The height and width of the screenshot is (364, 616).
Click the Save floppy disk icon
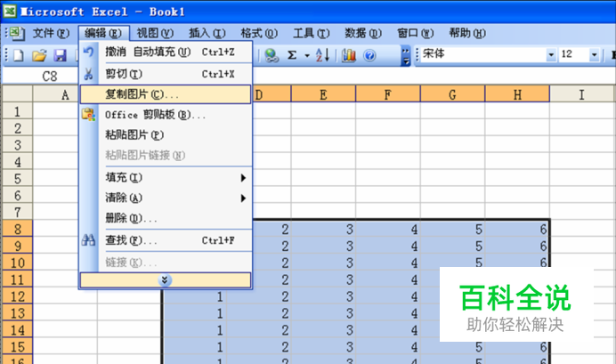(x=60, y=55)
